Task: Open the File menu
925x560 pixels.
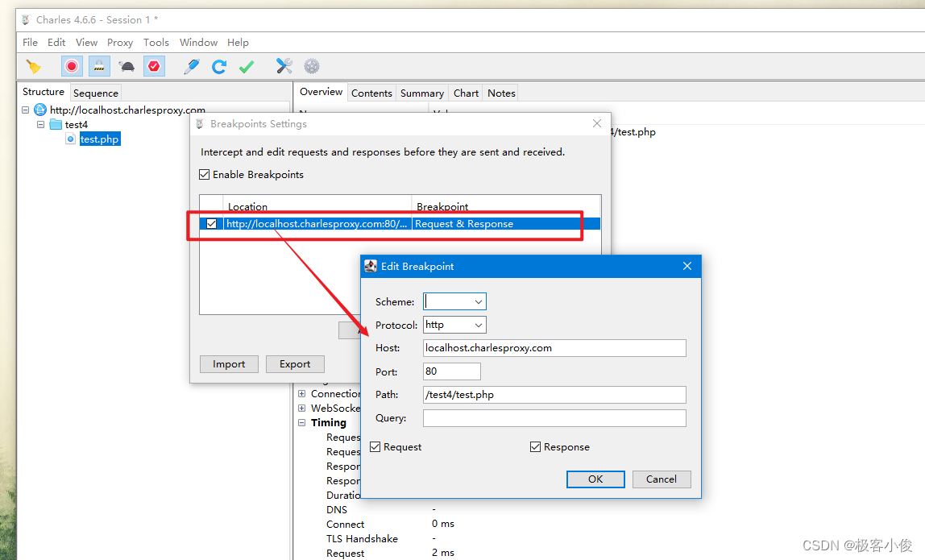Action: (30, 43)
